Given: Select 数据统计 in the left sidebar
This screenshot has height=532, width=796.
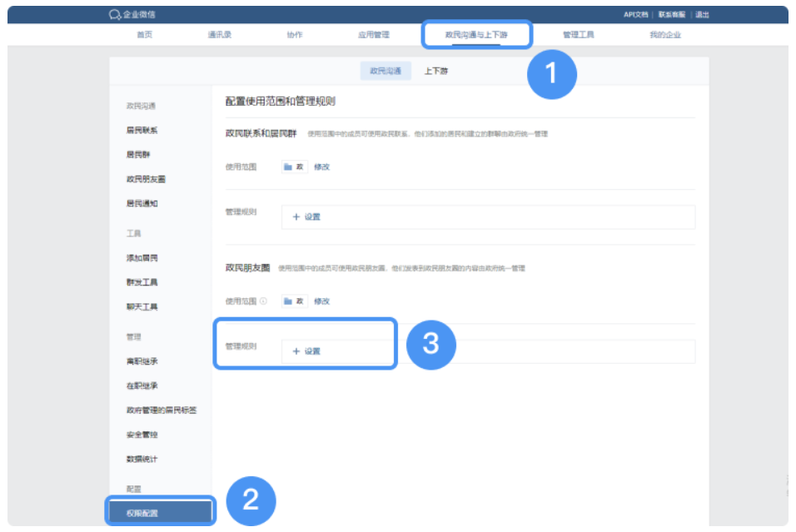Looking at the screenshot, I should tap(142, 459).
